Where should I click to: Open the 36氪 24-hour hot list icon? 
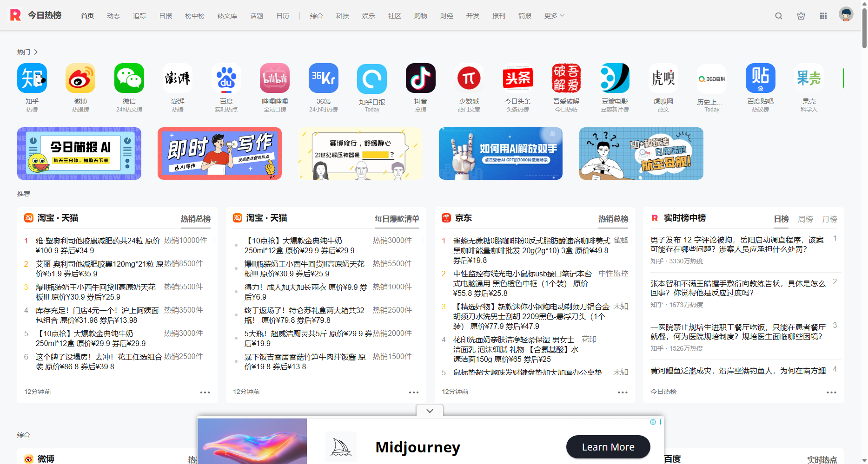click(x=324, y=78)
